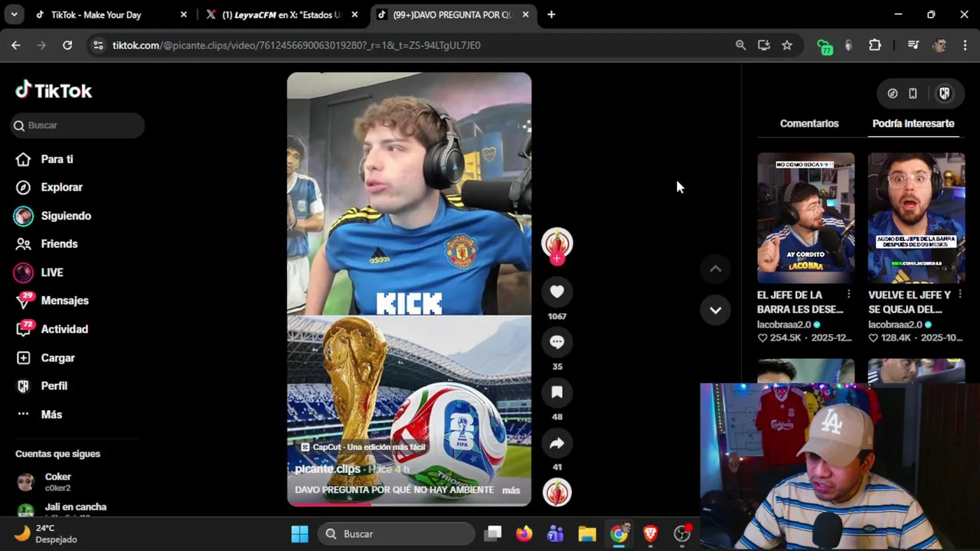Open 'EL JEFE DE LA BARRA' video thumbnail
Viewport: 980px width, 551px height.
(x=805, y=218)
